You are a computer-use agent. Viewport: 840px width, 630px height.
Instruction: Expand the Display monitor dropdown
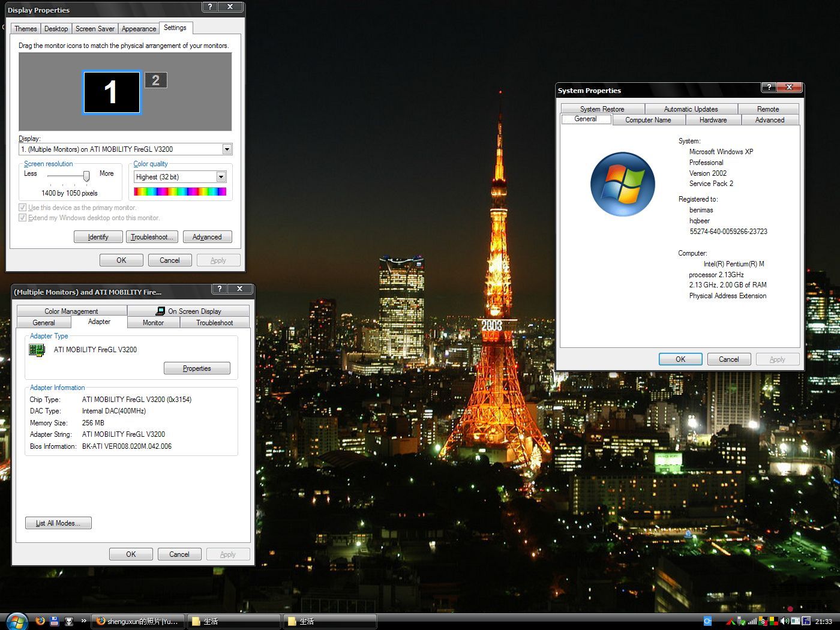click(227, 149)
